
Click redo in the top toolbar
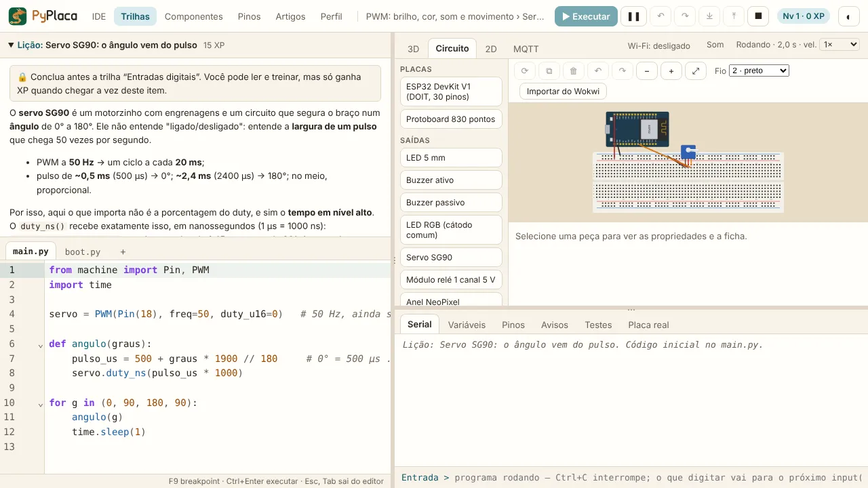[685, 16]
